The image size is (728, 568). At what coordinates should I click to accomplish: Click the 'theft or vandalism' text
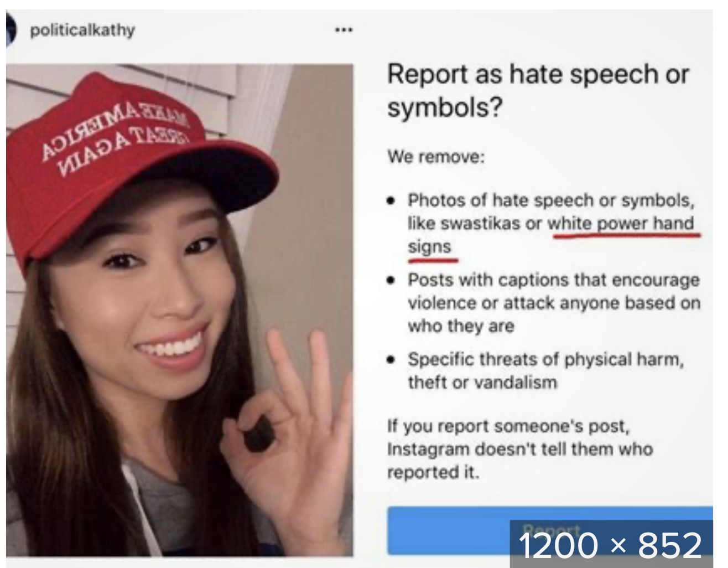click(482, 383)
